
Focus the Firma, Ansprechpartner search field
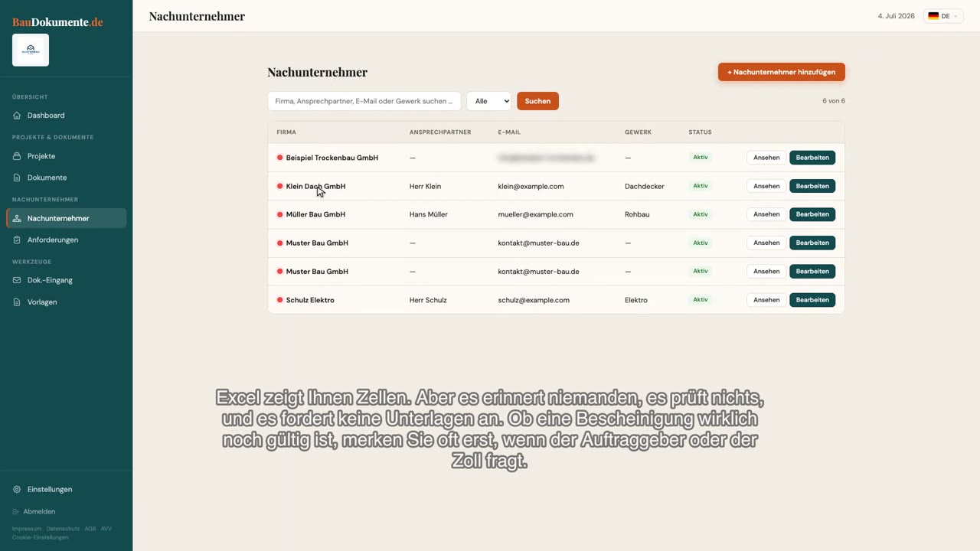point(364,101)
